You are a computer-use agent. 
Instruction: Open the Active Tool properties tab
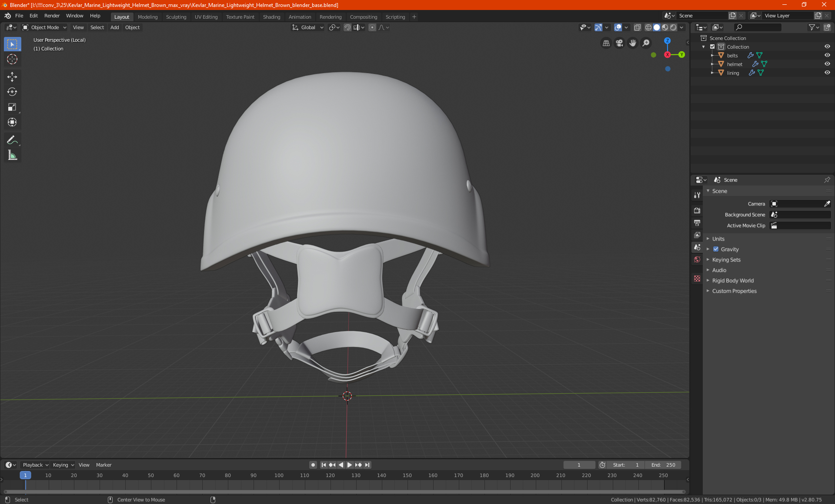[x=697, y=195]
